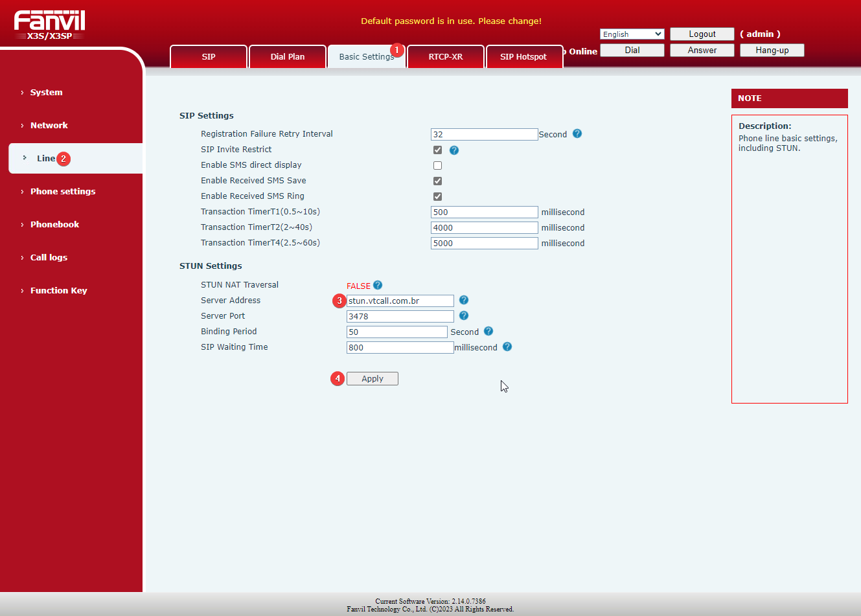This screenshot has width=861, height=616.
Task: Uncheck the SIP Invite Restrict checkbox
Action: [438, 150]
